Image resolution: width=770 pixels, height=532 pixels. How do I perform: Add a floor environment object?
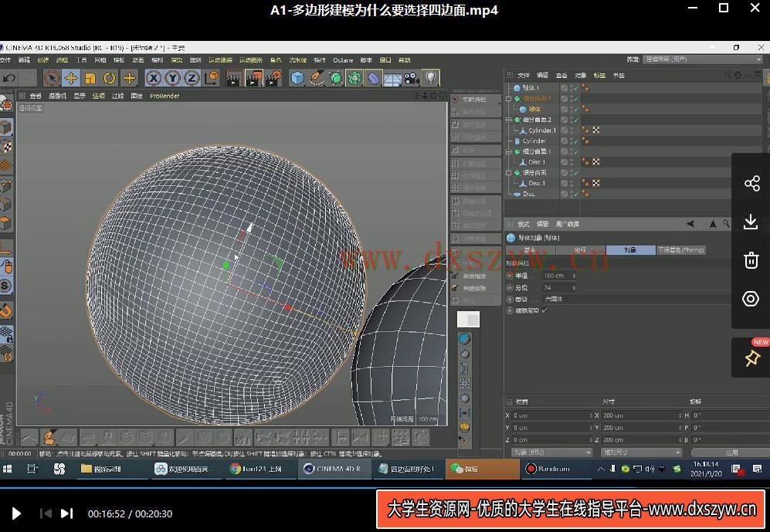[392, 78]
